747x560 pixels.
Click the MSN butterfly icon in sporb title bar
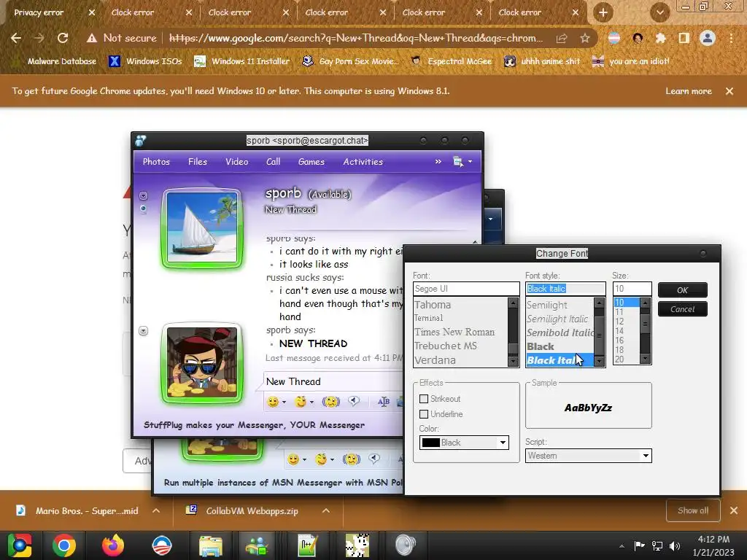141,141
